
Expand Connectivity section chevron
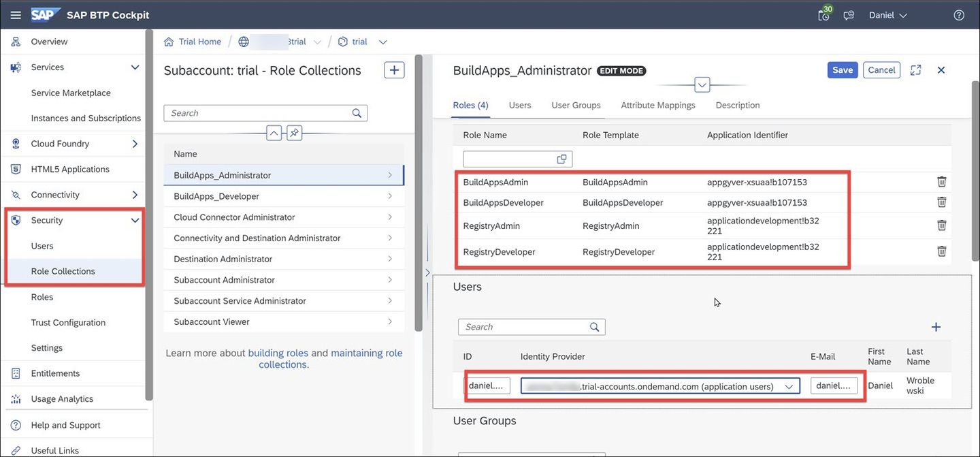click(135, 195)
